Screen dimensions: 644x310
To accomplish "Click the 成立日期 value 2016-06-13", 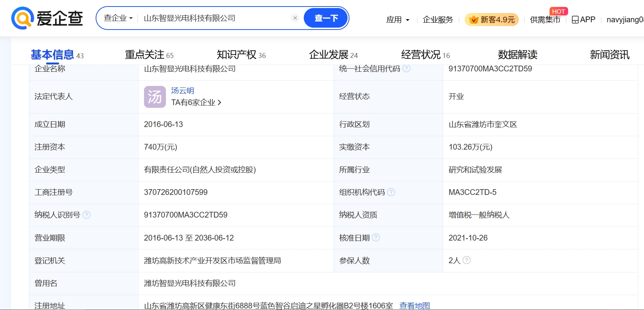I will tap(163, 124).
